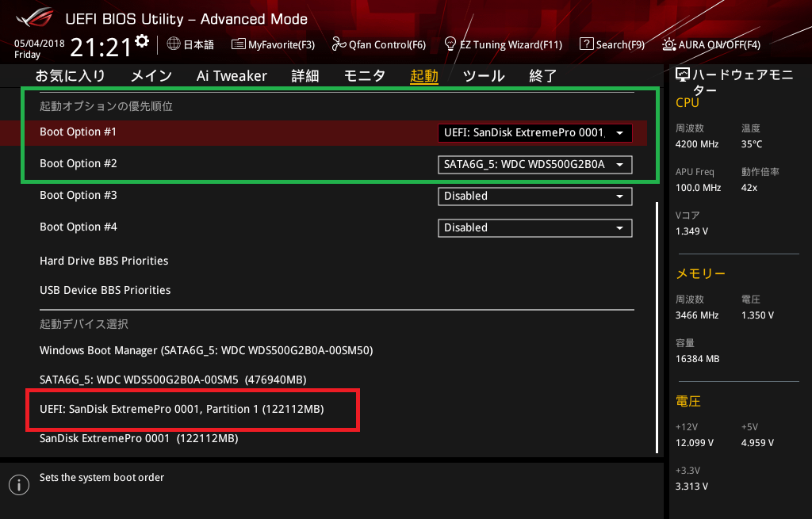The image size is (812, 519).
Task: Click the 4200 MHz CPU frequency value
Action: pyautogui.click(x=697, y=144)
